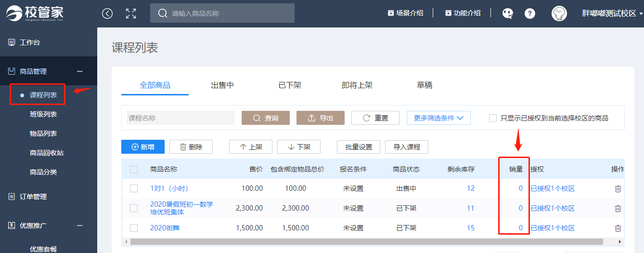Click the sidebar collapse back-arrow icon
The image size is (644, 253).
(107, 13)
